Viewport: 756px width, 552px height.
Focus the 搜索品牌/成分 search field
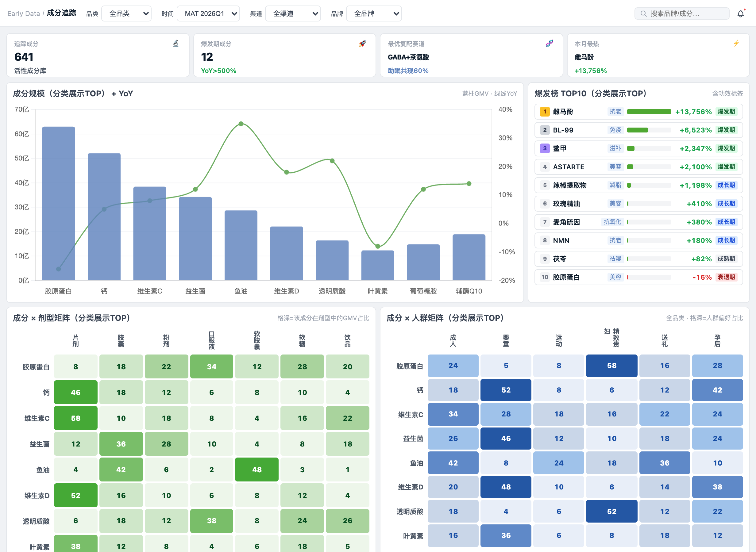point(682,14)
